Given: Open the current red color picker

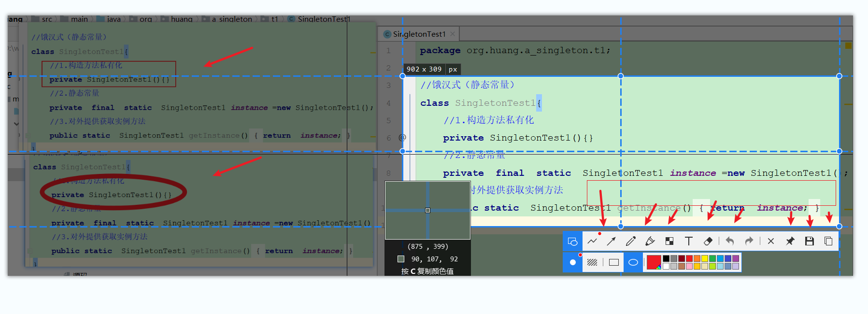Looking at the screenshot, I should click(x=654, y=262).
